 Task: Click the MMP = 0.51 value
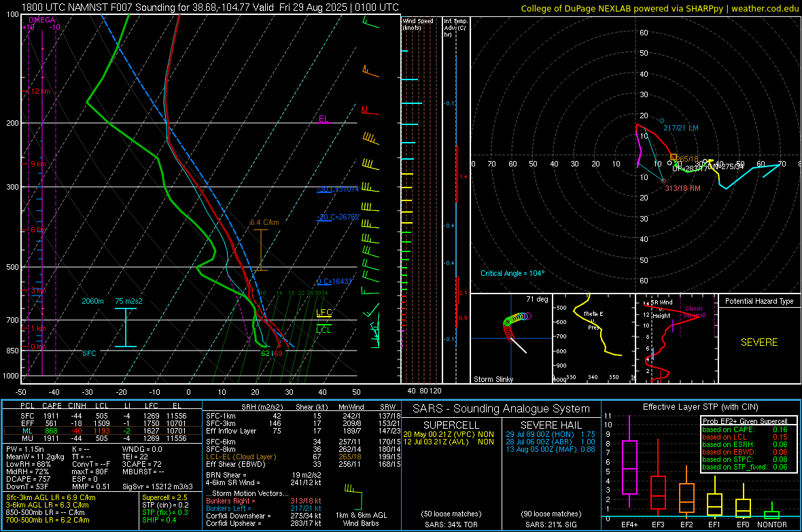(91, 486)
